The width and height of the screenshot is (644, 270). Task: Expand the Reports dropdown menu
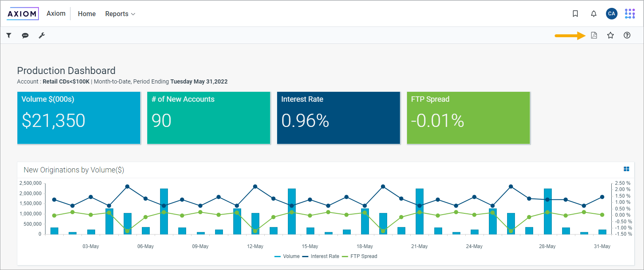point(120,14)
